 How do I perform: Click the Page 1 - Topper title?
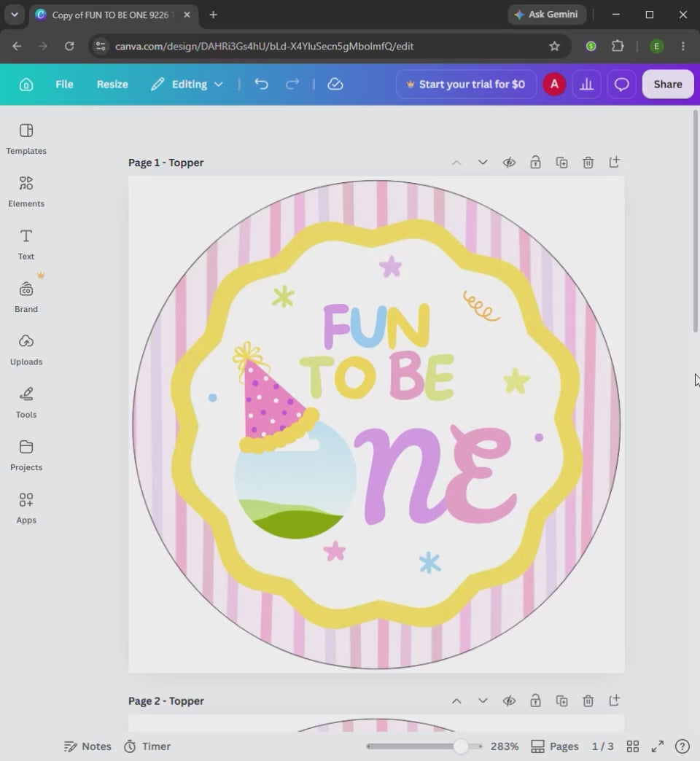click(166, 163)
